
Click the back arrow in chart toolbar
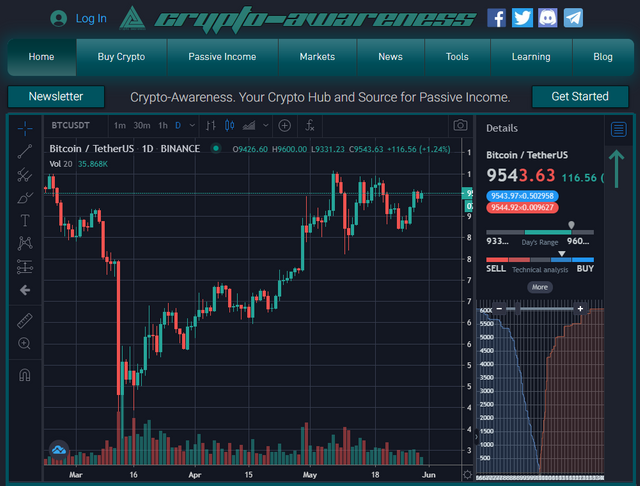(25, 290)
